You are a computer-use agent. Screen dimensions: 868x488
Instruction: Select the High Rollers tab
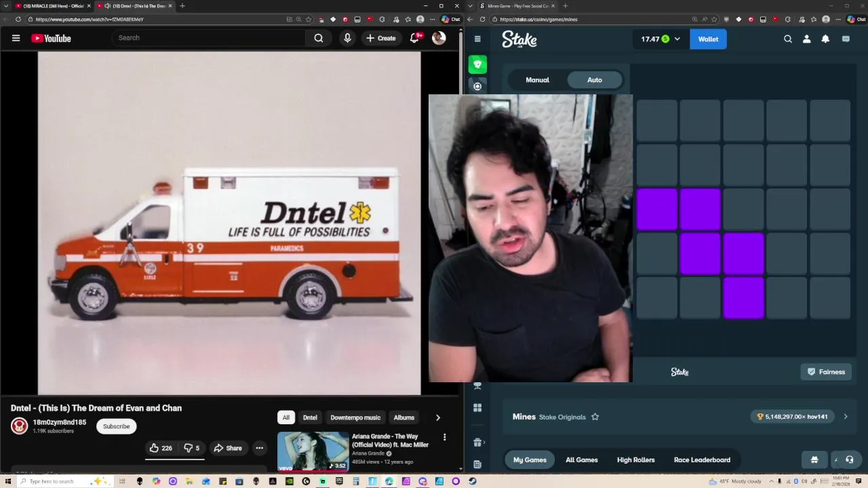pos(635,460)
